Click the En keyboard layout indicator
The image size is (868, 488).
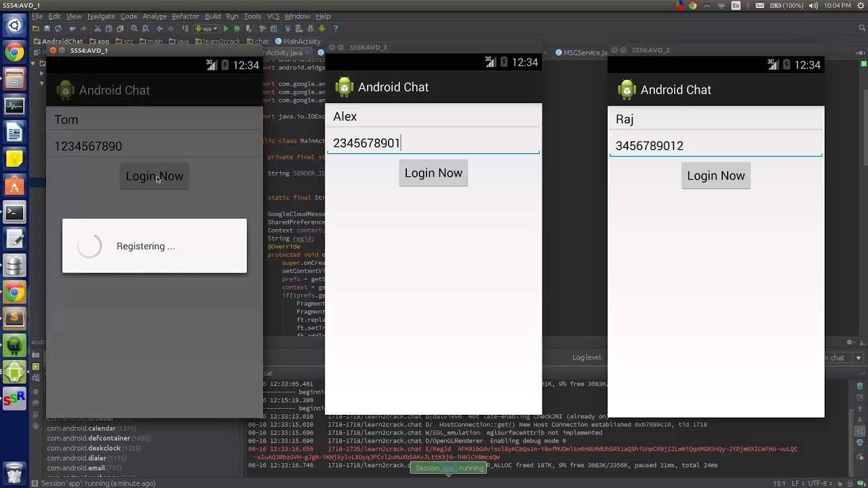point(736,6)
